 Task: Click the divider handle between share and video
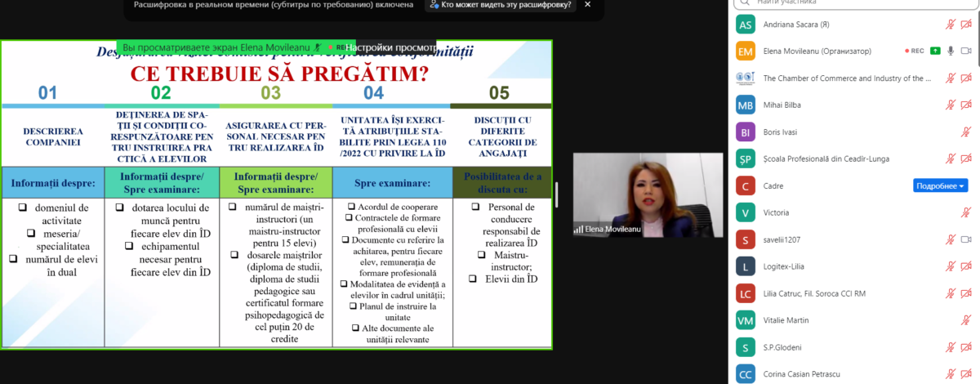(x=558, y=194)
